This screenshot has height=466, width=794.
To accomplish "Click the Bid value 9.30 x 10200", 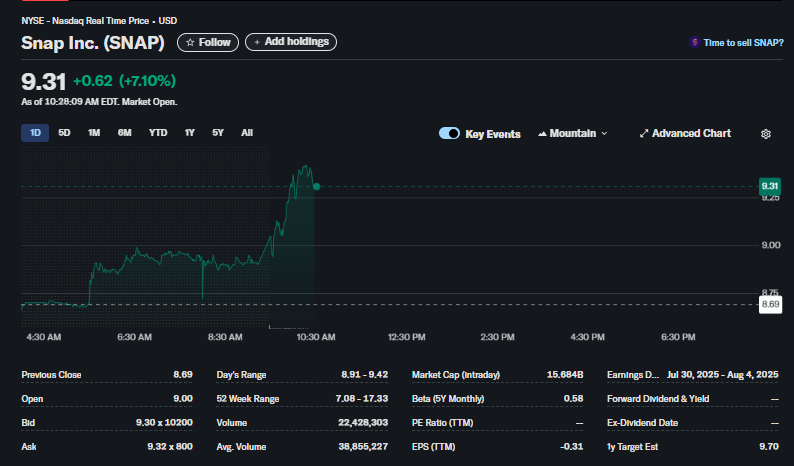I will click(x=164, y=422).
